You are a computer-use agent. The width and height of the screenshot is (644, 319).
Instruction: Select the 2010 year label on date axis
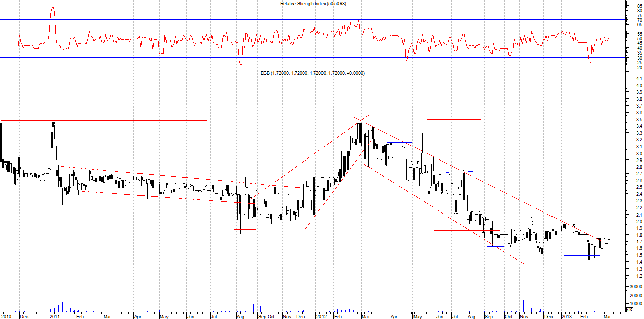pyautogui.click(x=7, y=316)
